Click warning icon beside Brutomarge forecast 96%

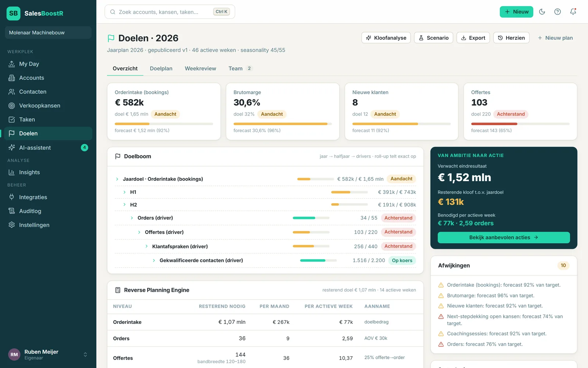441,296
